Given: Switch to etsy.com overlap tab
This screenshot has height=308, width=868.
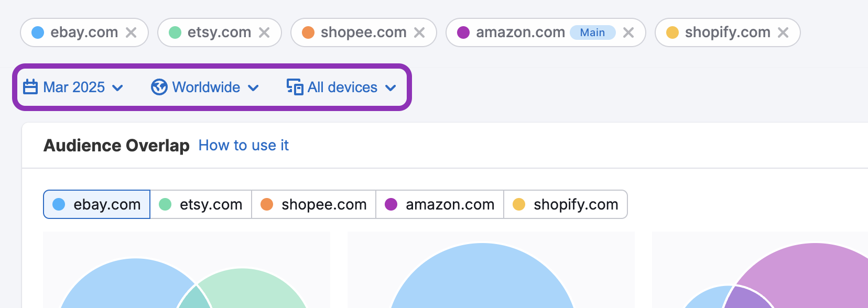Looking at the screenshot, I should 201,204.
